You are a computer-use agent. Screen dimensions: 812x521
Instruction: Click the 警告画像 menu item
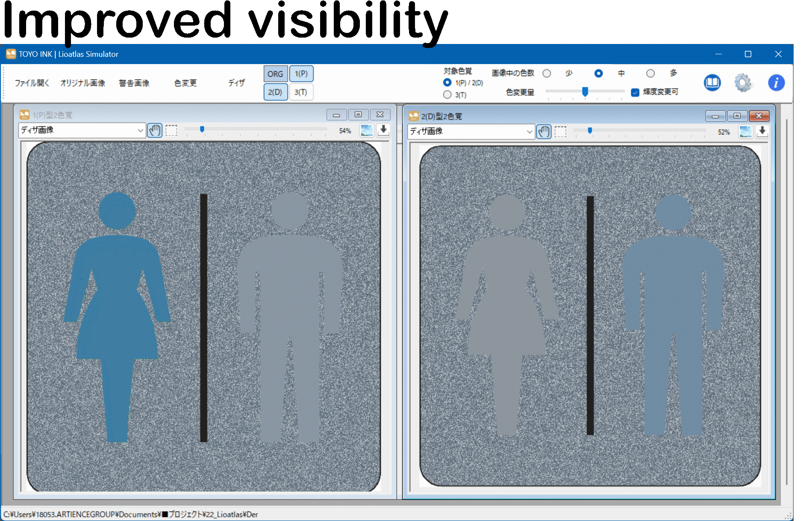134,83
